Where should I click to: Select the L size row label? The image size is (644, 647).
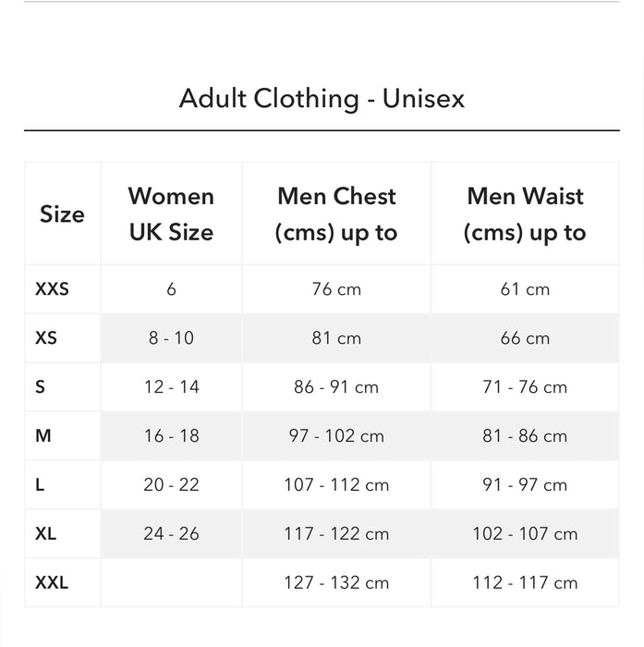(x=40, y=485)
